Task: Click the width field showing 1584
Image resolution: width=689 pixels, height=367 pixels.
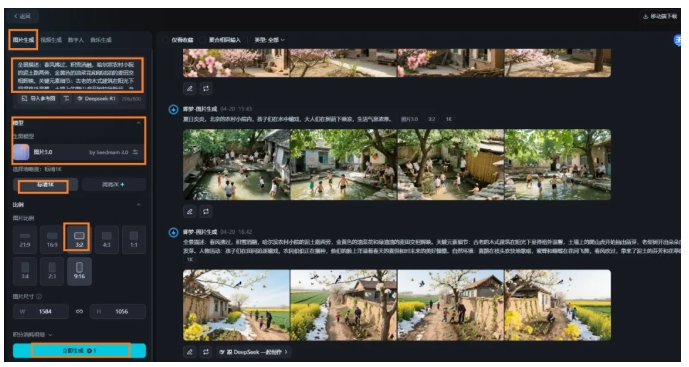Action: point(41,312)
